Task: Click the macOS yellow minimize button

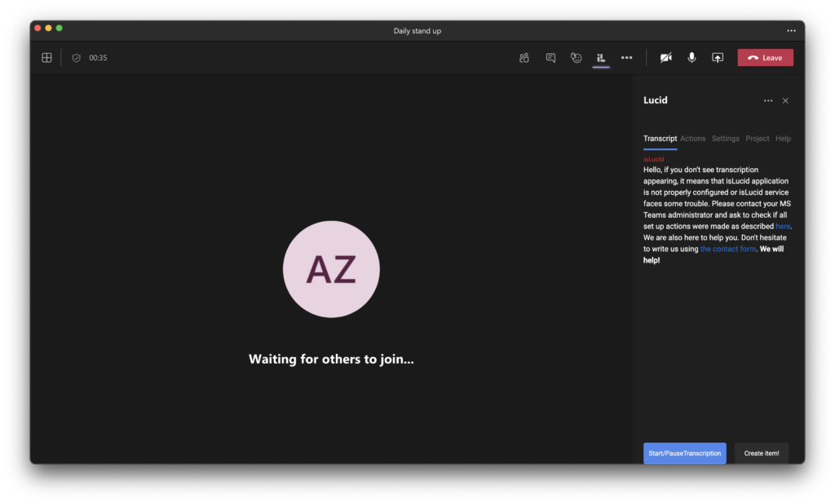Action: coord(48,29)
